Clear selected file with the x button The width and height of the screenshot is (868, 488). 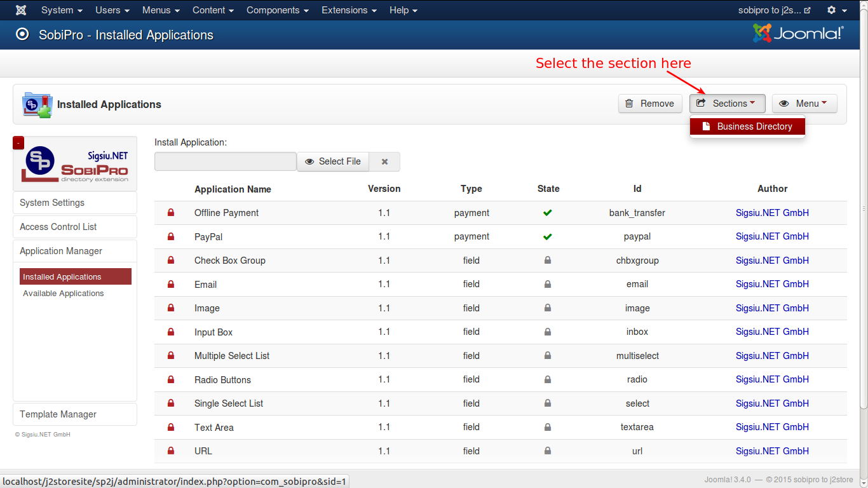point(384,161)
